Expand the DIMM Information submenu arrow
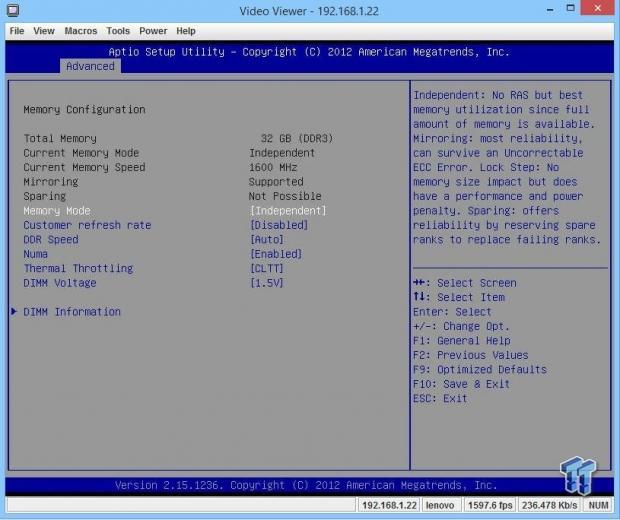 tap(14, 311)
